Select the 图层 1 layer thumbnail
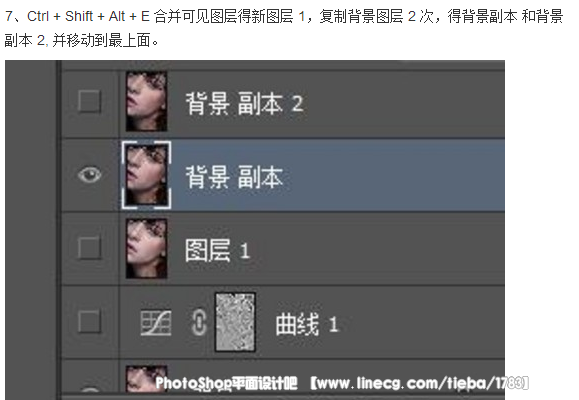The image size is (579, 400). [x=146, y=249]
